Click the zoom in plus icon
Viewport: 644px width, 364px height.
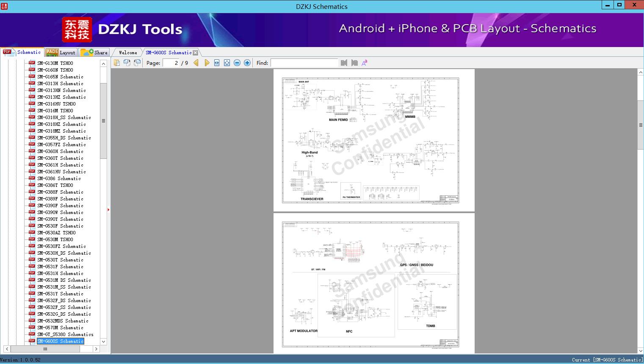pyautogui.click(x=247, y=62)
